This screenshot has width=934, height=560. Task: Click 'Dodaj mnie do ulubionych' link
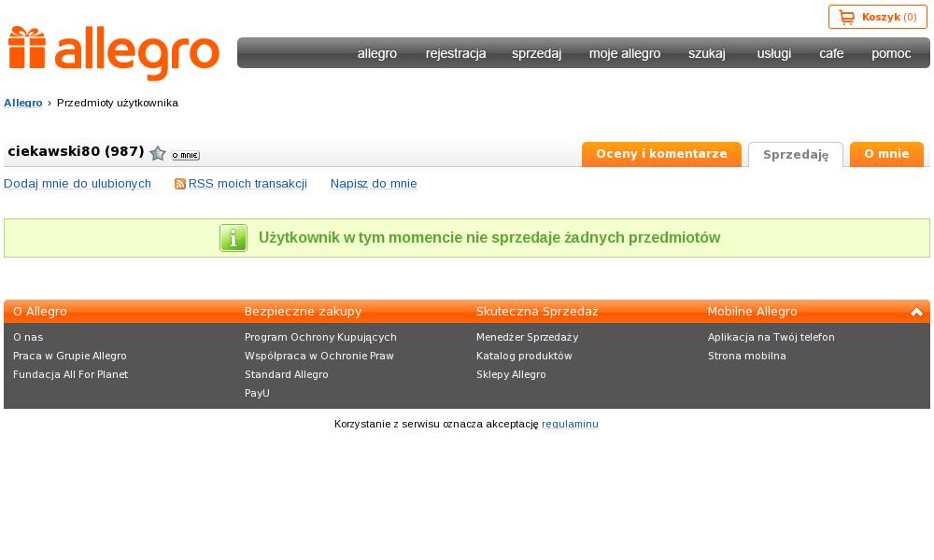click(x=78, y=184)
